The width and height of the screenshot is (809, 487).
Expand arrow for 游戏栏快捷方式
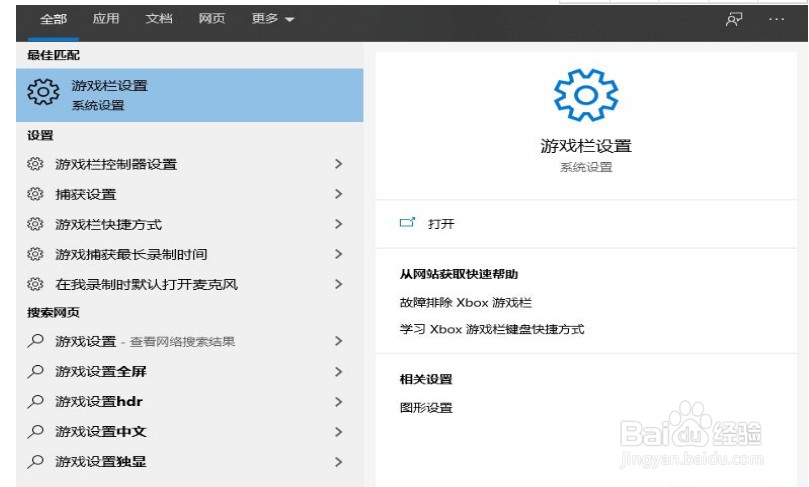click(x=338, y=224)
